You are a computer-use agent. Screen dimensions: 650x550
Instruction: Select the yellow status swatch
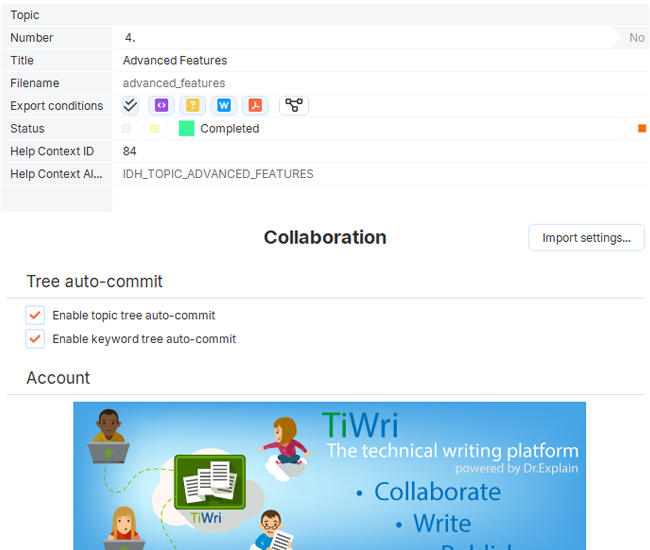point(155,128)
